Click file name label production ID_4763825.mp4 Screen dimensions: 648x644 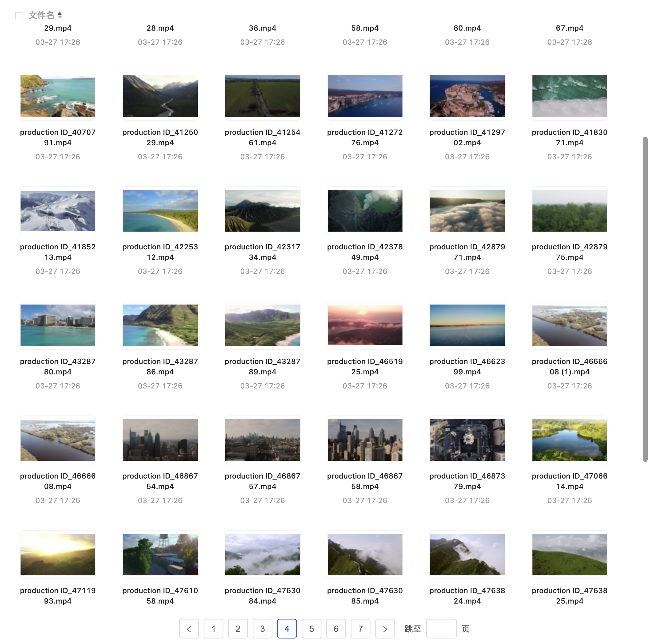point(570,596)
